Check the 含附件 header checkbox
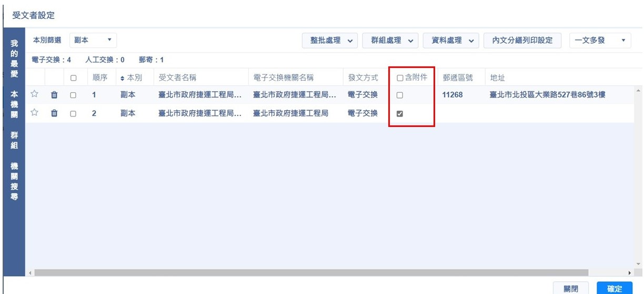Viewport: 644px width, 294px height. pyautogui.click(x=400, y=78)
